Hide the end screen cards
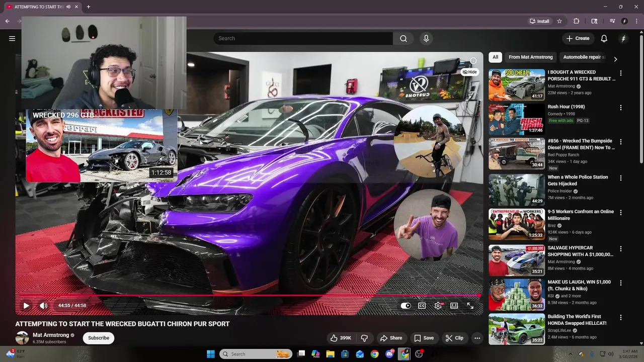Screen dimensions: 644x362 (x=469, y=72)
